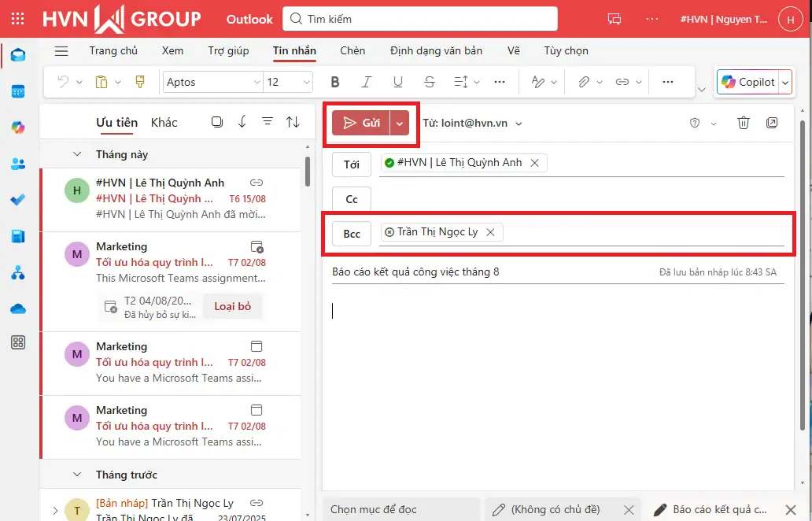The image size is (812, 521).
Task: Pop out message into new window
Action: [x=772, y=123]
